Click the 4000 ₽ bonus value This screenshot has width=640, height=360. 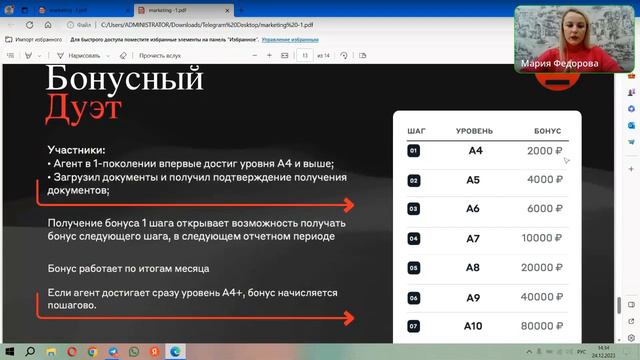(x=545, y=180)
